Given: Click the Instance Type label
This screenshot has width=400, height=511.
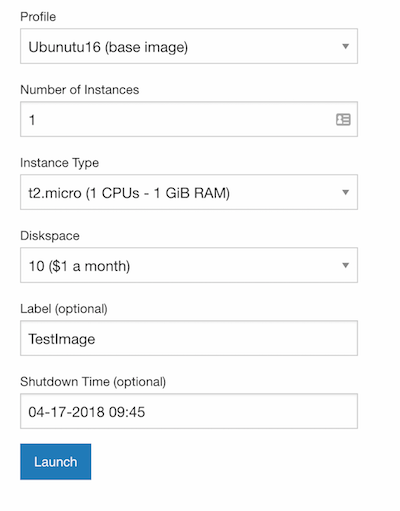Looking at the screenshot, I should coord(60,163).
